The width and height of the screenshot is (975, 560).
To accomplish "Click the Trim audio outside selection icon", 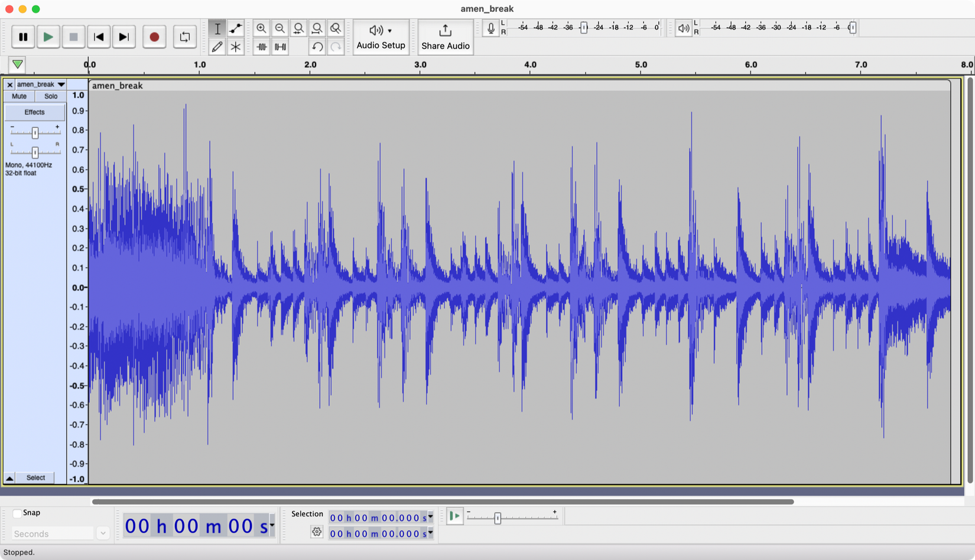I will [x=262, y=47].
